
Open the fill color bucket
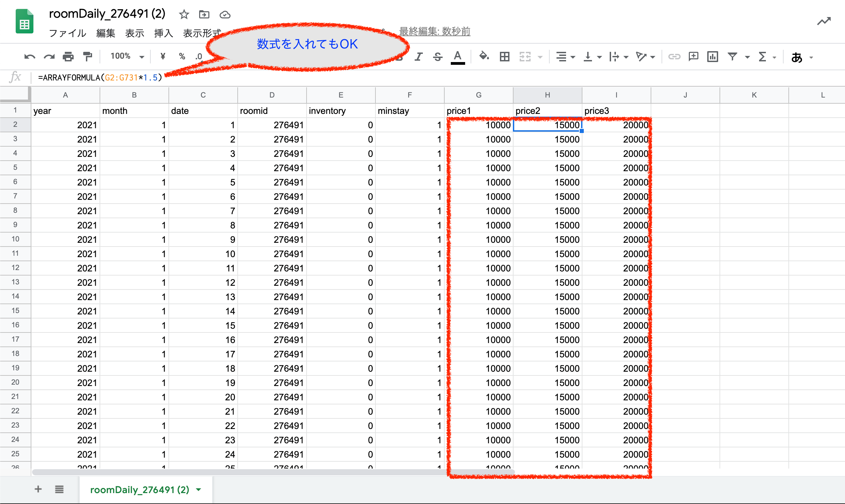(484, 56)
